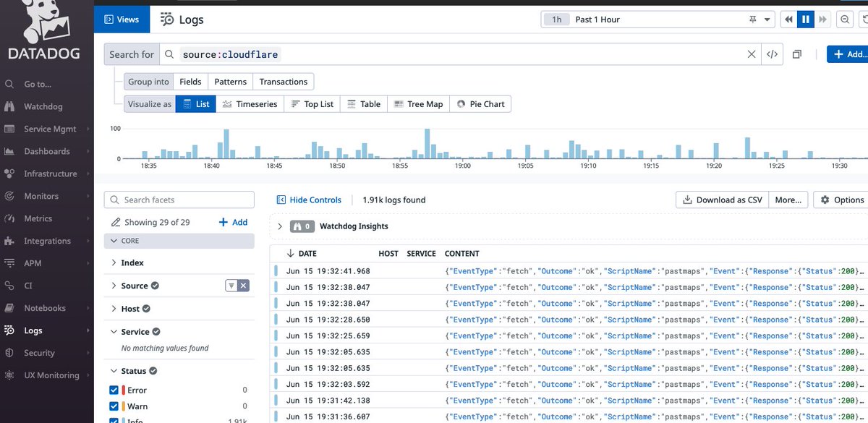The width and height of the screenshot is (868, 423).
Task: Visualize as Timeseries
Action: click(x=250, y=104)
